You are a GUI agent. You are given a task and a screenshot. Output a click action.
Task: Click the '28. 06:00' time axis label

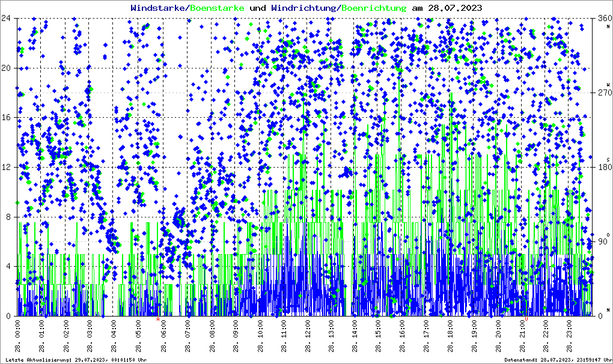[x=163, y=336]
